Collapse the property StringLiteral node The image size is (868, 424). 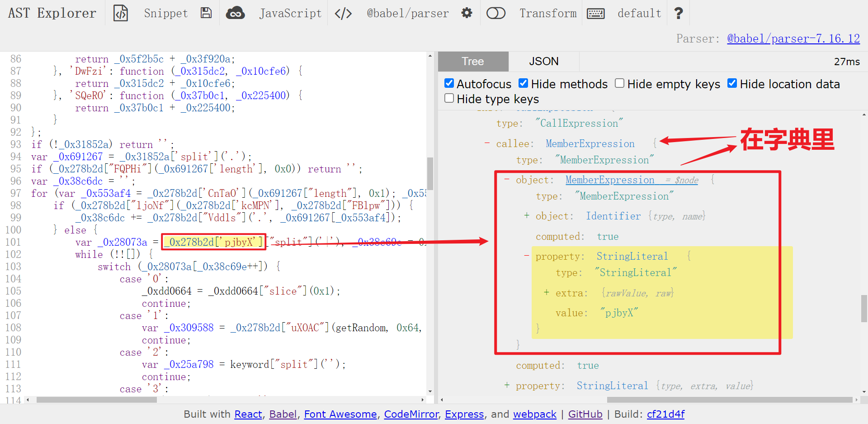(527, 256)
